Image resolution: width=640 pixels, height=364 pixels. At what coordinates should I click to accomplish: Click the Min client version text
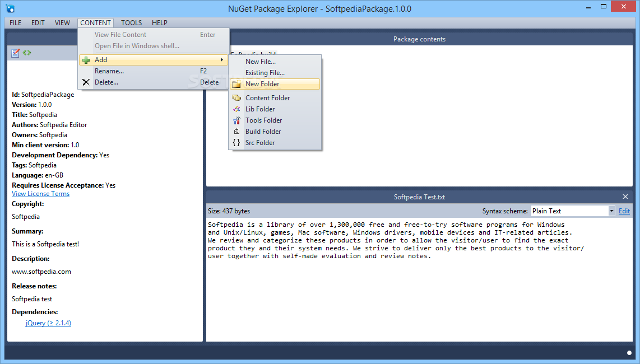coord(45,145)
